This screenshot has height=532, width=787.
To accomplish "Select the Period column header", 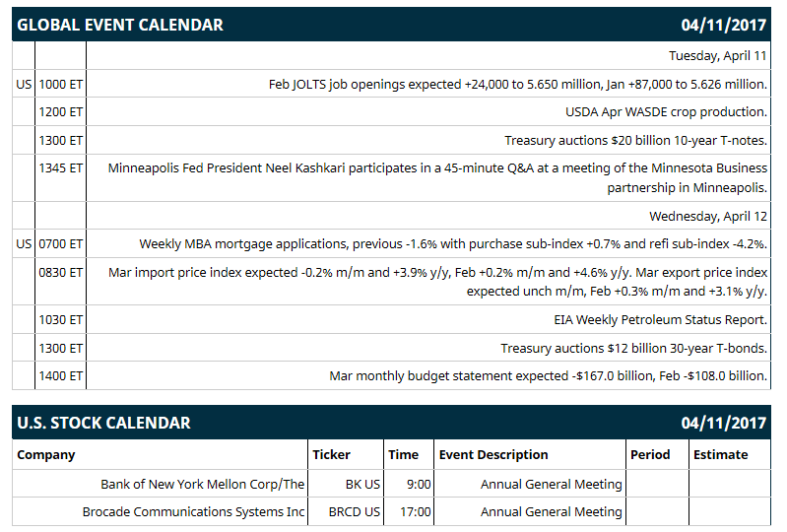I will (650, 455).
